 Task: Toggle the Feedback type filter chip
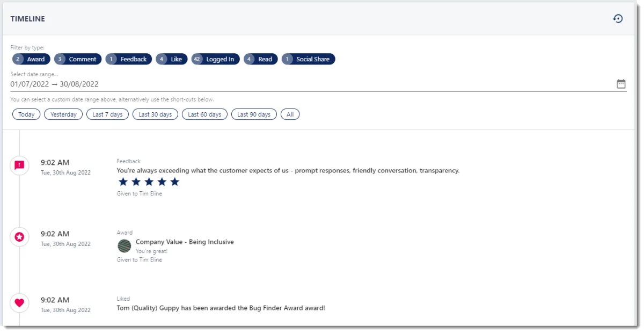pos(129,59)
